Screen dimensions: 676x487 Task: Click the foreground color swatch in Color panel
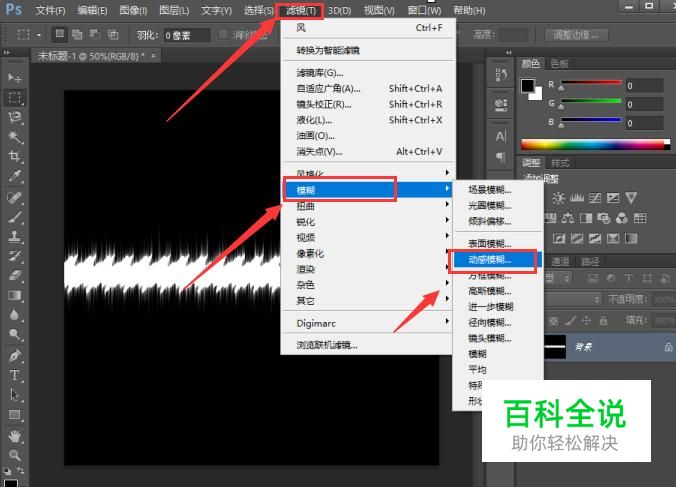[x=528, y=86]
